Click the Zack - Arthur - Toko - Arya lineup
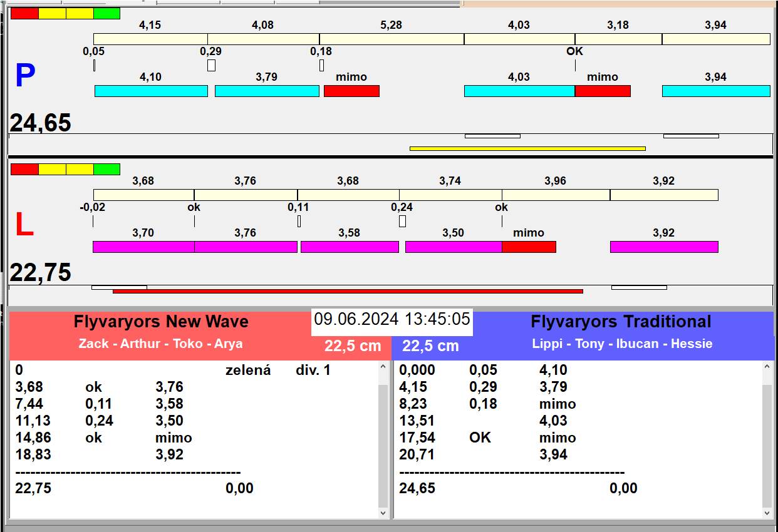Image resolution: width=778 pixels, height=532 pixels. pos(160,344)
